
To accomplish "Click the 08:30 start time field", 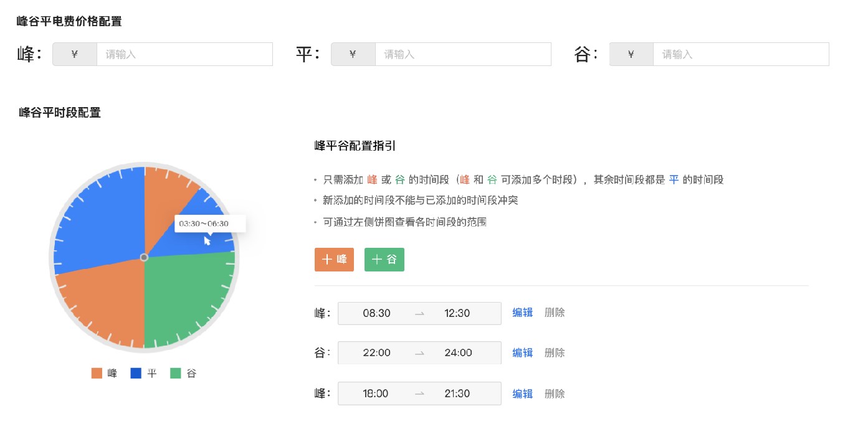I will tap(376, 313).
